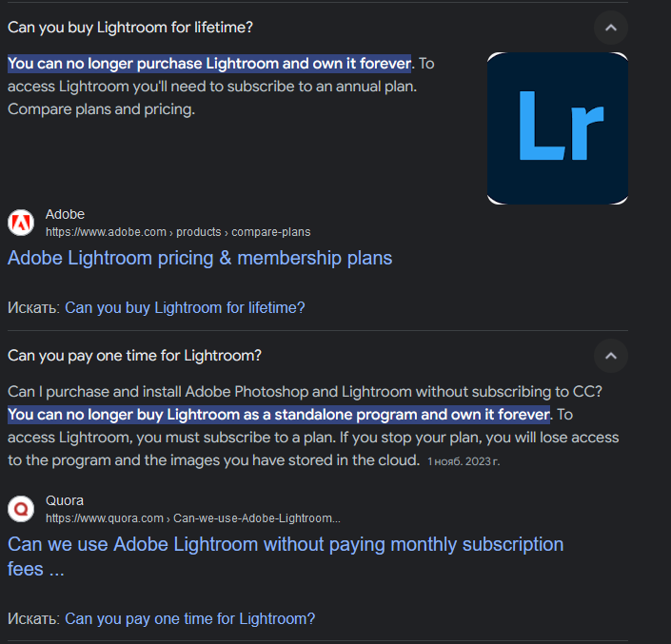
Task: Click the Adobe favicon icon
Action: [21, 223]
